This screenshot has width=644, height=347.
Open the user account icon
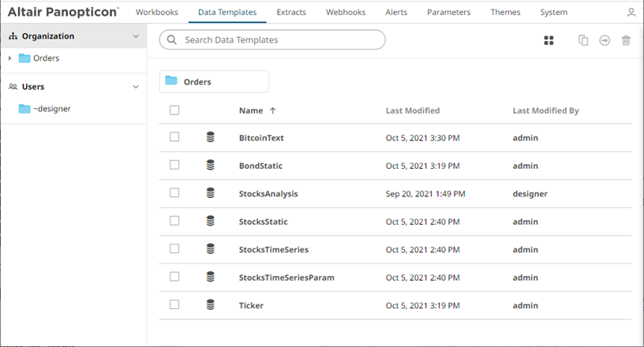tap(631, 13)
